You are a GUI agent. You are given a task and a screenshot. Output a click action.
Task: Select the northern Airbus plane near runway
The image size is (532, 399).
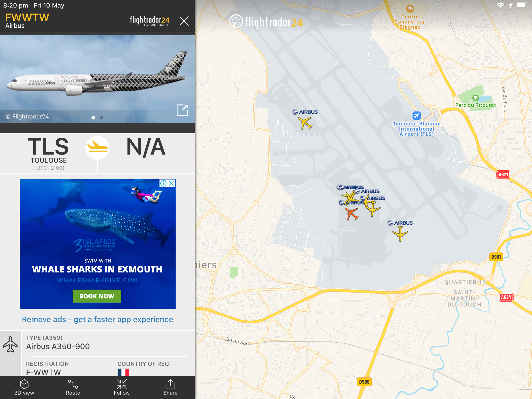(x=305, y=123)
